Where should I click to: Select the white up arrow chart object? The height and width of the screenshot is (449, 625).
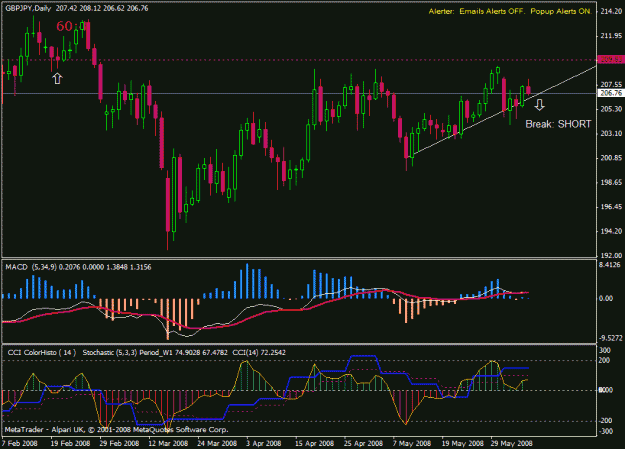pyautogui.click(x=57, y=79)
